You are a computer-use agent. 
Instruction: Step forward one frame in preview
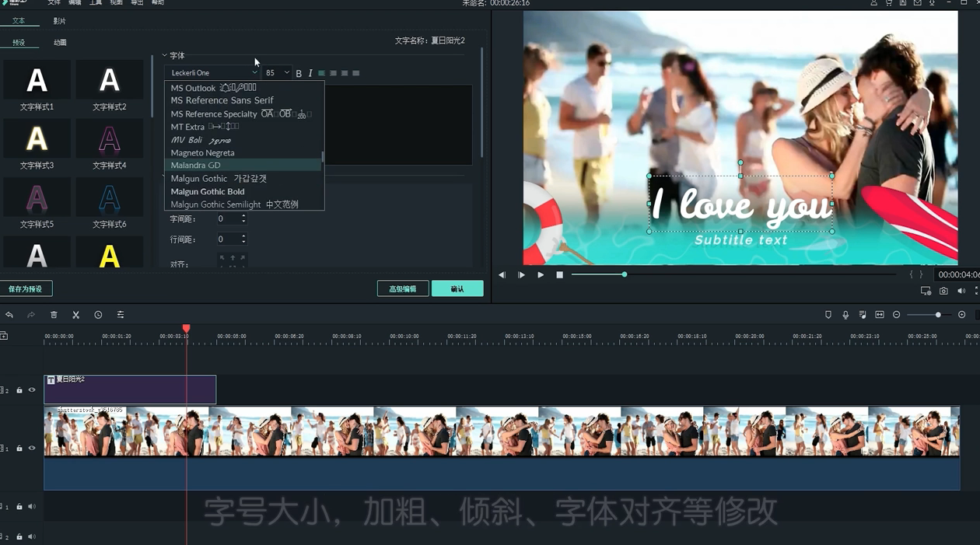tap(521, 275)
